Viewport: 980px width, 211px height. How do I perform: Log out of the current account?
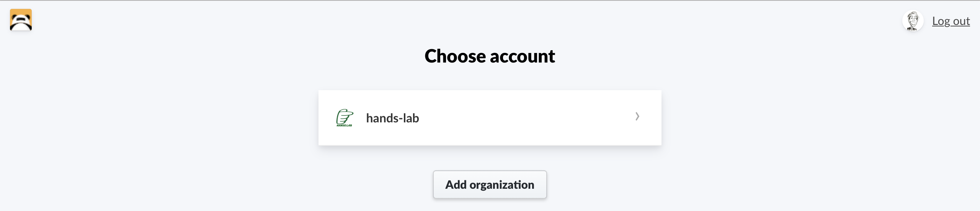coord(951,21)
